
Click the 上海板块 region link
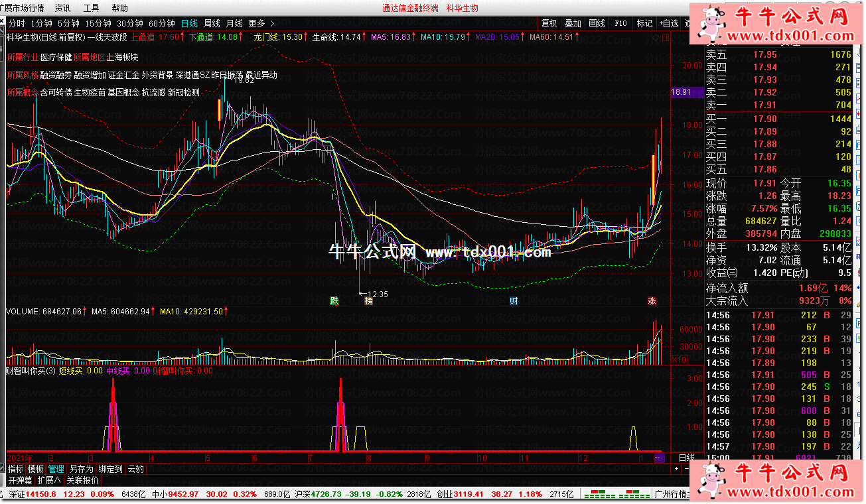pyautogui.click(x=123, y=57)
